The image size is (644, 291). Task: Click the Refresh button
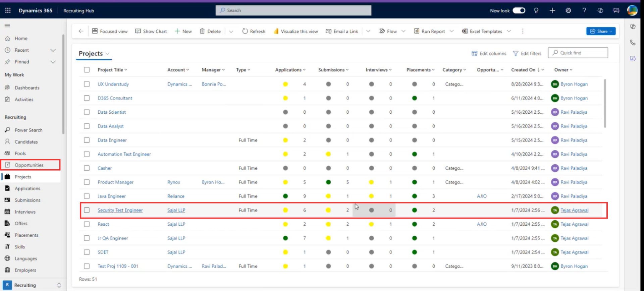click(254, 31)
